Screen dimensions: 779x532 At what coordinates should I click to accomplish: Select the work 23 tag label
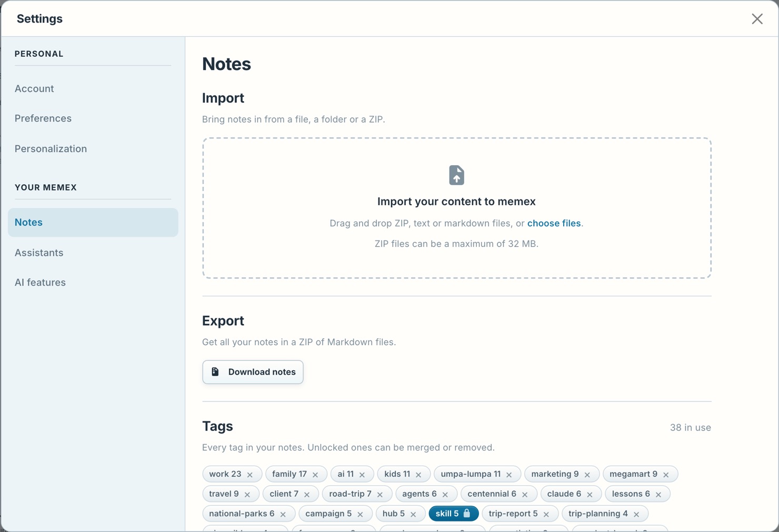225,474
